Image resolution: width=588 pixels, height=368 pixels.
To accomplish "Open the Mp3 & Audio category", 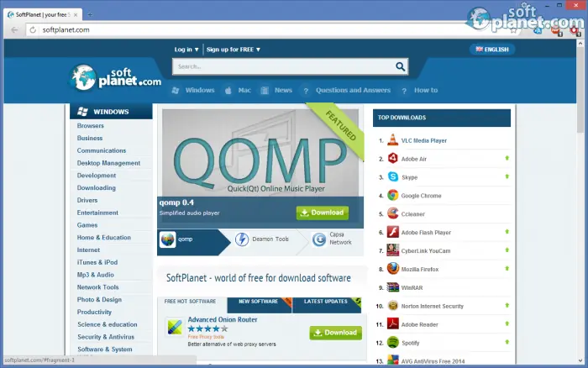I will pos(95,275).
